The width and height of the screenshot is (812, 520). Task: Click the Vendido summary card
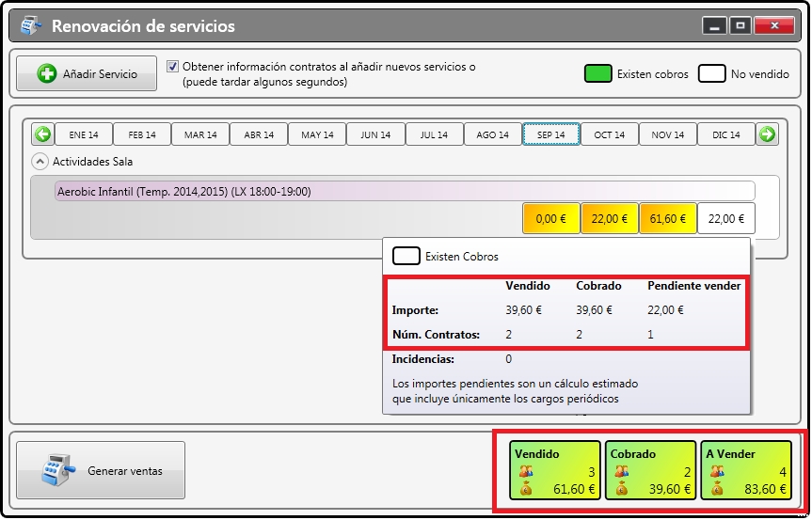pos(554,470)
